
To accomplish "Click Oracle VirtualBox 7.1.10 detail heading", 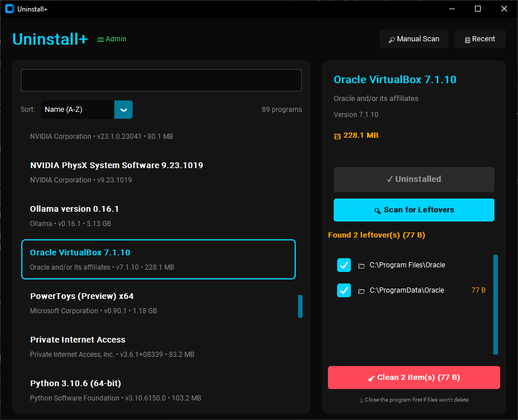I will click(395, 80).
